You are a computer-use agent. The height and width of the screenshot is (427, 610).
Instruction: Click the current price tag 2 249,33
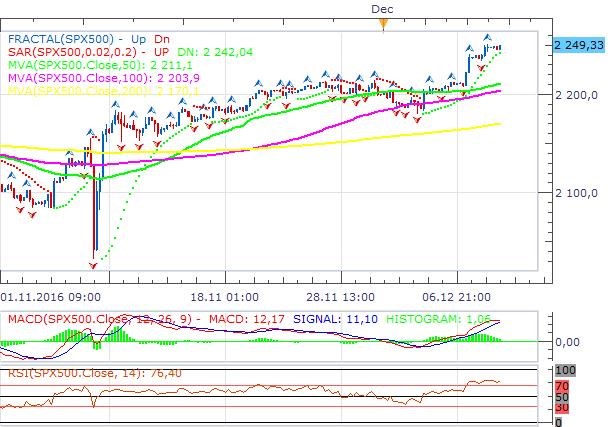coord(578,45)
